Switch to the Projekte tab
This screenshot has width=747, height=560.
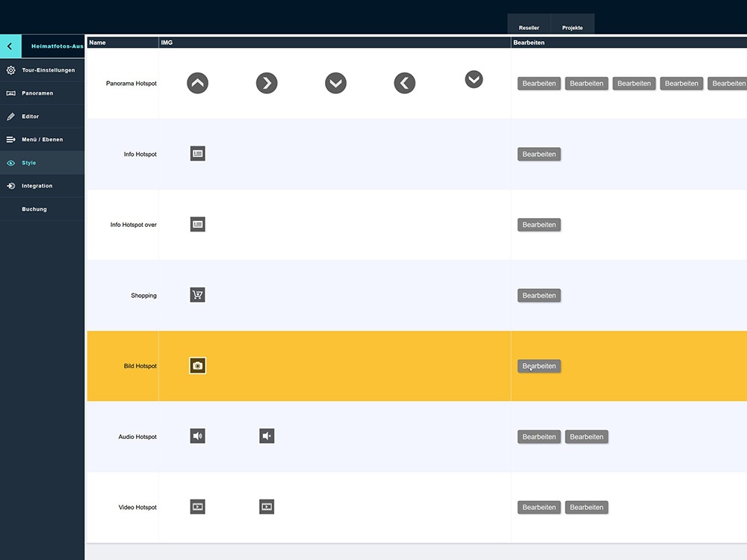572,28
